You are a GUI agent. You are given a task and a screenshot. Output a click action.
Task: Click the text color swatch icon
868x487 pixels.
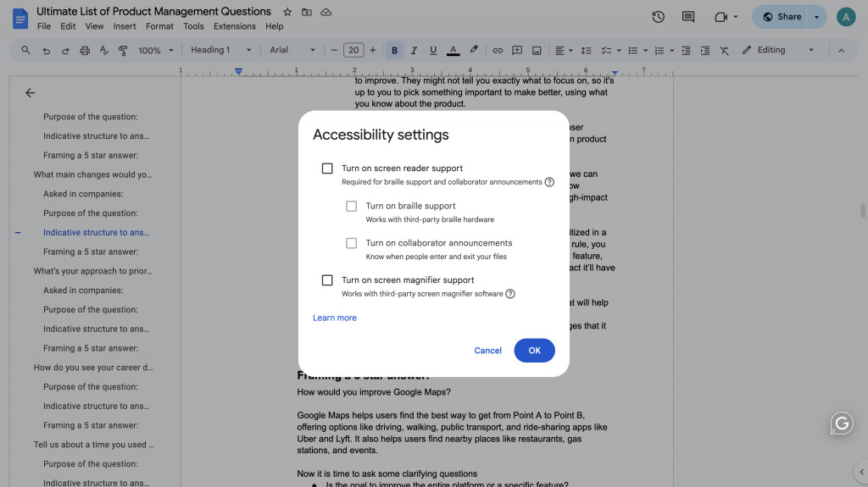click(x=453, y=51)
